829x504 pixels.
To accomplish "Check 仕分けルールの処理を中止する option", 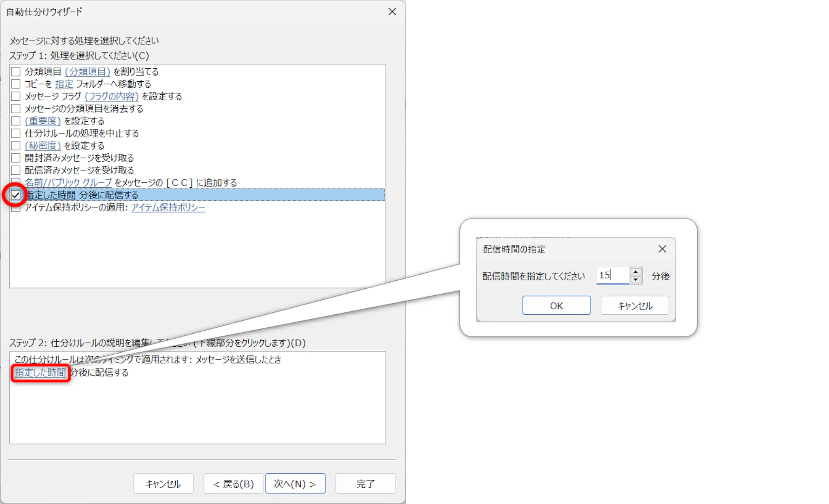I will pyautogui.click(x=16, y=133).
